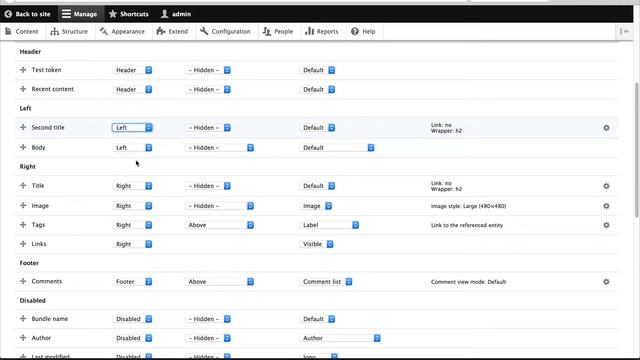This screenshot has height=360, width=640.
Task: Open settings gear for Tags field
Action: coord(606,225)
